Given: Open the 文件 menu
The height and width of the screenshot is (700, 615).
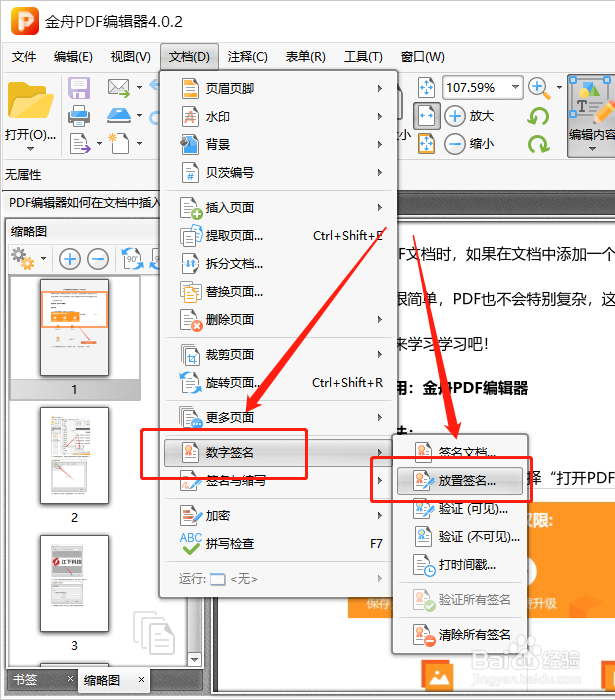Looking at the screenshot, I should [24, 57].
